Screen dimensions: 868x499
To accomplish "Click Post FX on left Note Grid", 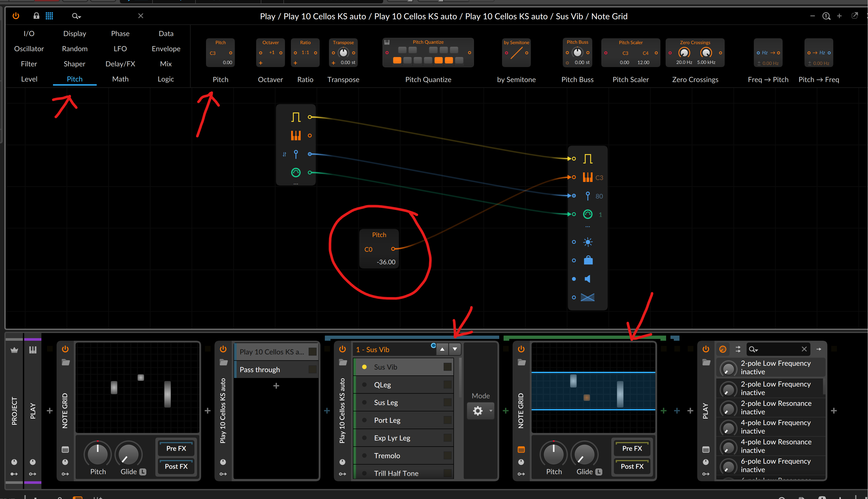I will pos(176,466).
